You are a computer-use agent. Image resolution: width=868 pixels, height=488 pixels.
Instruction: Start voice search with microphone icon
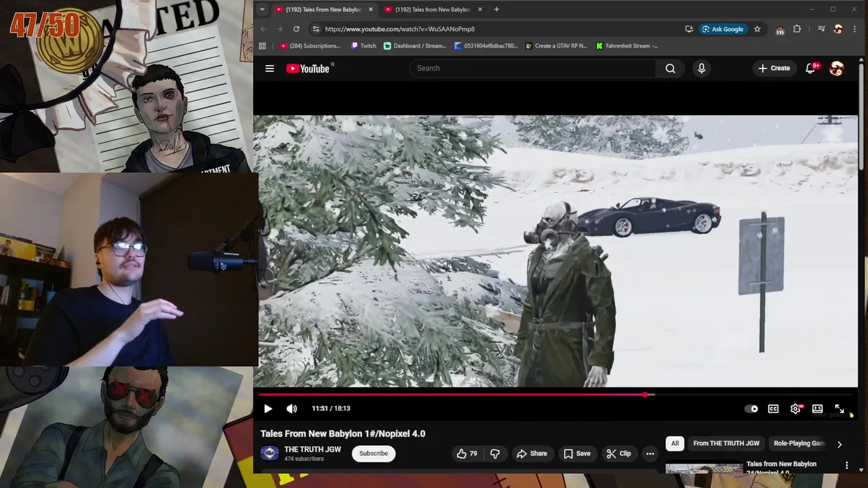click(701, 68)
